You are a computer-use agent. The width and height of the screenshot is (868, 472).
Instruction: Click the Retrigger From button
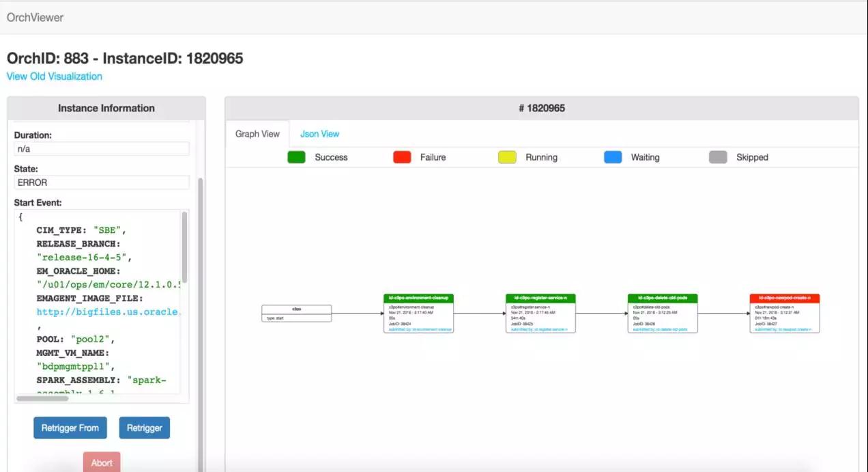(x=70, y=428)
